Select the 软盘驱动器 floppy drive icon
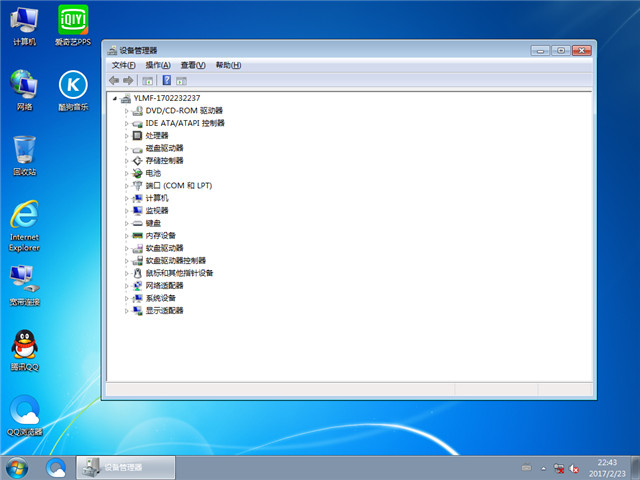 (x=138, y=248)
